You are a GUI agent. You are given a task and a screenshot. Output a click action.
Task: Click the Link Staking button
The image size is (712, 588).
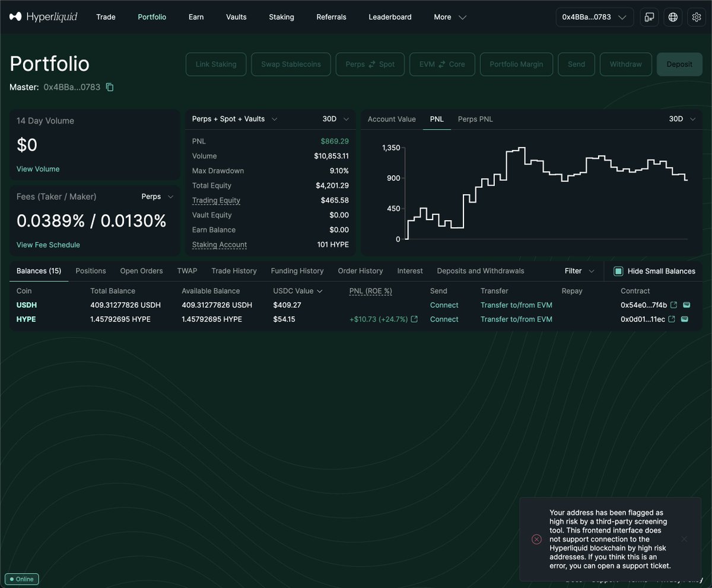(216, 64)
